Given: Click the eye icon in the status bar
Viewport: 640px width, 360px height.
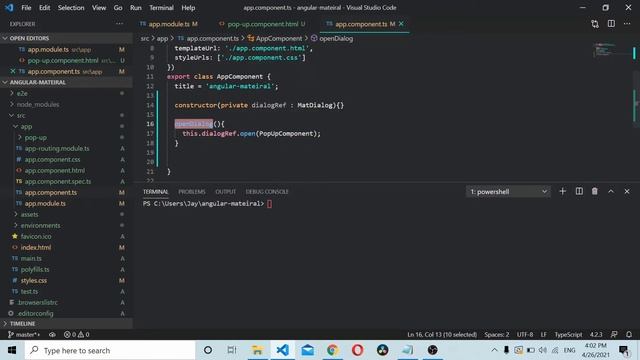Looking at the screenshot, I should point(52,334).
